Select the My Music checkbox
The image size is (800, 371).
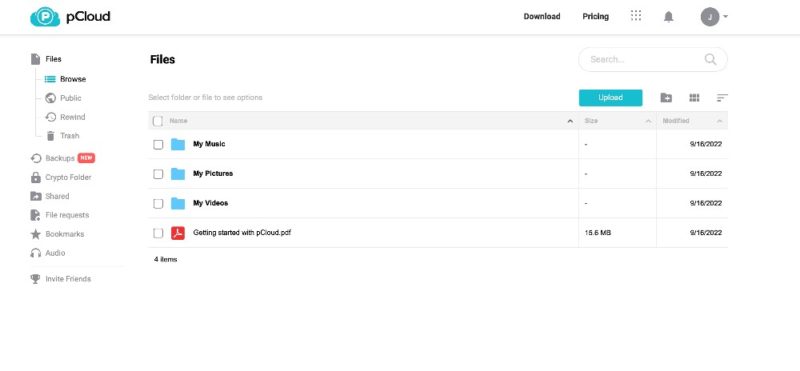[x=158, y=144]
